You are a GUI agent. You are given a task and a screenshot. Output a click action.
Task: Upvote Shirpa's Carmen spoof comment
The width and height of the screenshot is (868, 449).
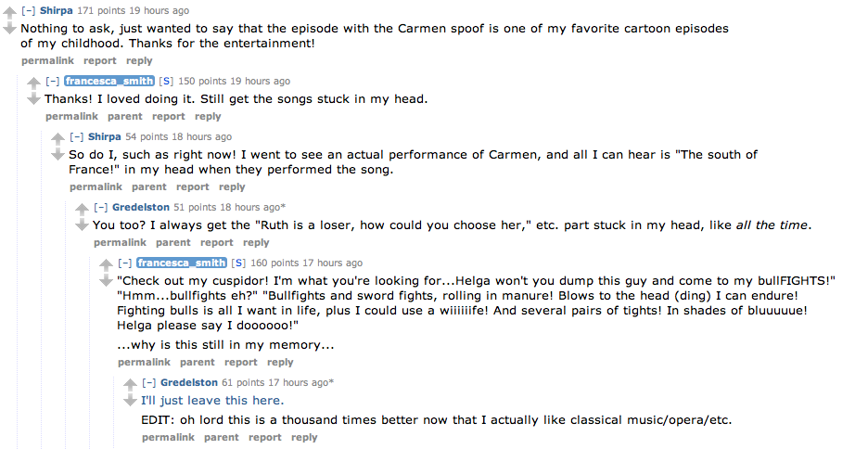pos(9,13)
